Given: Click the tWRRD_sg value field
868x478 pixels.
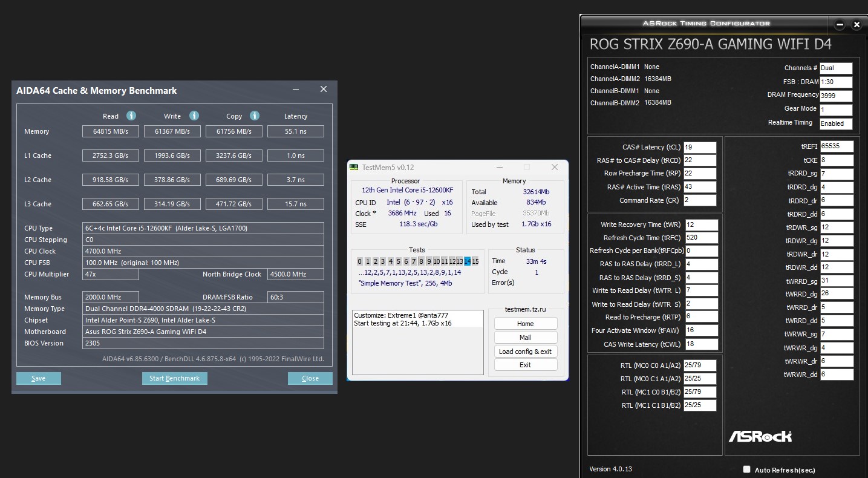Looking at the screenshot, I should click(837, 281).
